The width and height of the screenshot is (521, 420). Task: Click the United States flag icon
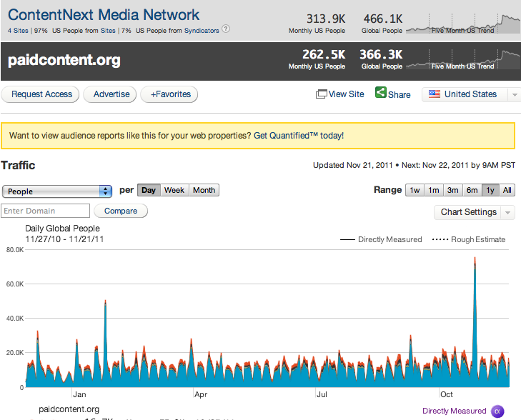pyautogui.click(x=435, y=94)
